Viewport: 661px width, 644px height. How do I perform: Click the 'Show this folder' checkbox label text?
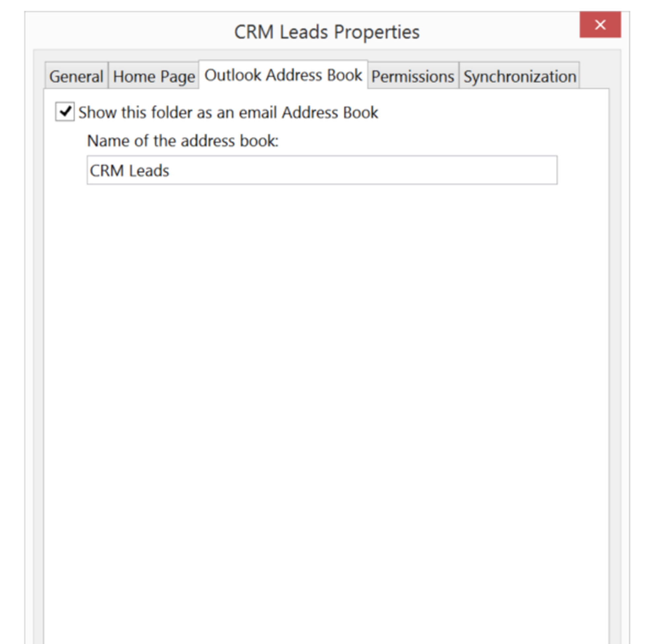tap(228, 112)
